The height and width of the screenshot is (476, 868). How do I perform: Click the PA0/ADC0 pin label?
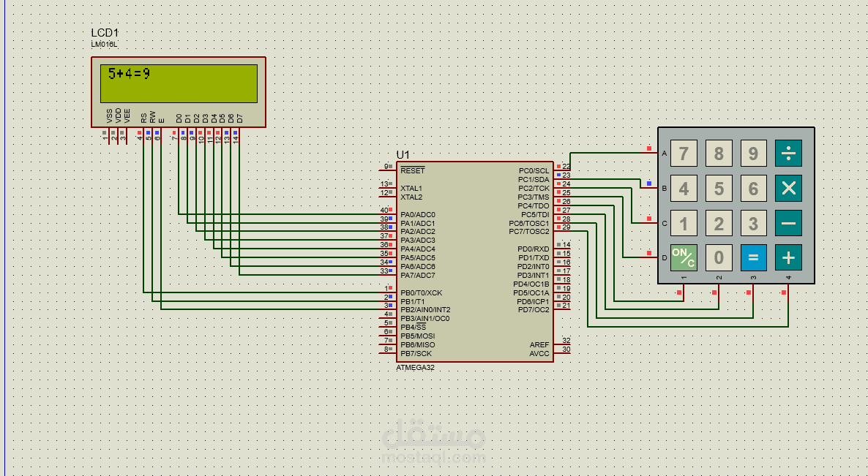point(418,214)
